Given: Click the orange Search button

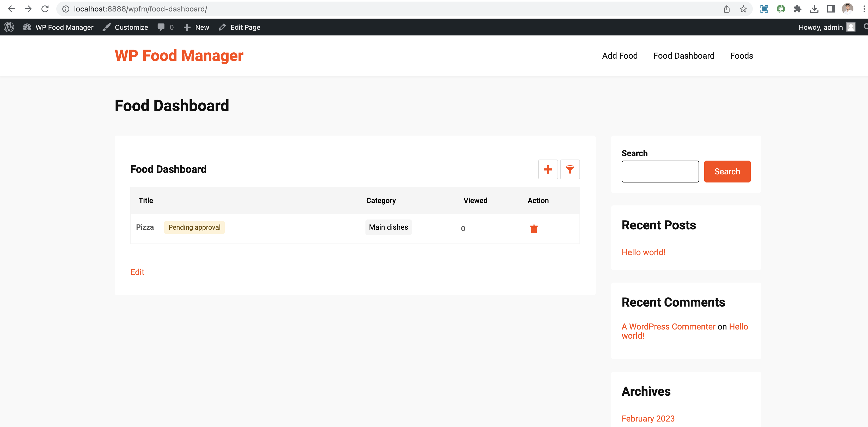Looking at the screenshot, I should pos(727,172).
